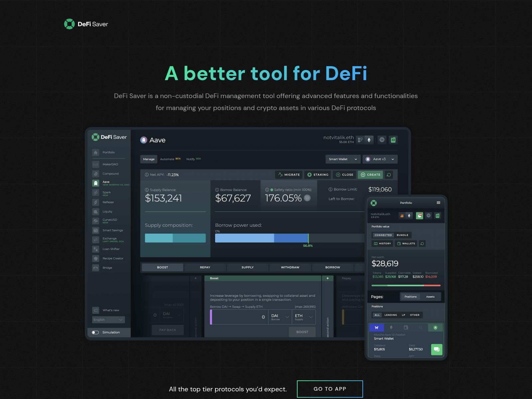532x399 pixels.
Task: Switch Pages toggle to Assets
Action: (x=430, y=297)
